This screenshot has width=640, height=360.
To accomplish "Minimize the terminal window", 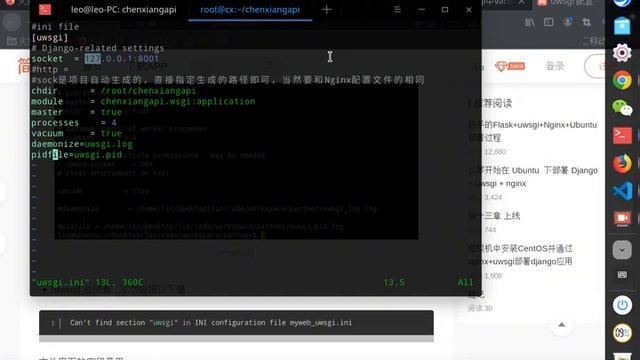I will coord(421,9).
